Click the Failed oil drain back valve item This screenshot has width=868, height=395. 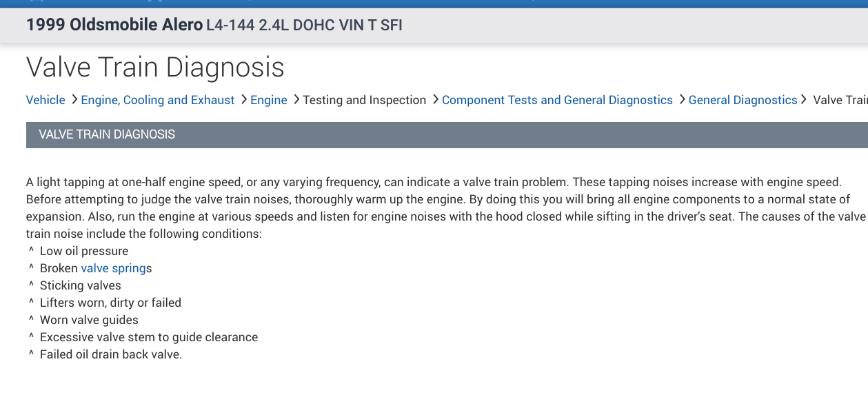[111, 354]
